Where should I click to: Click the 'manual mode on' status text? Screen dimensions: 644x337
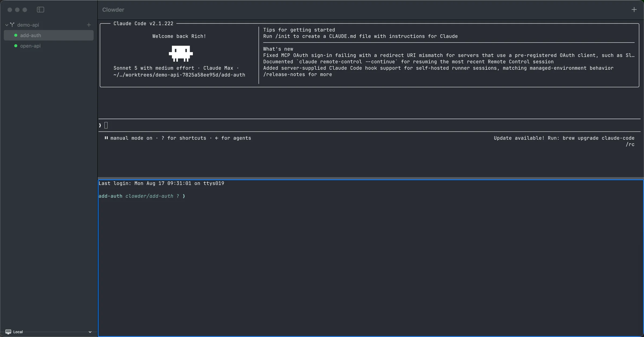pos(131,138)
